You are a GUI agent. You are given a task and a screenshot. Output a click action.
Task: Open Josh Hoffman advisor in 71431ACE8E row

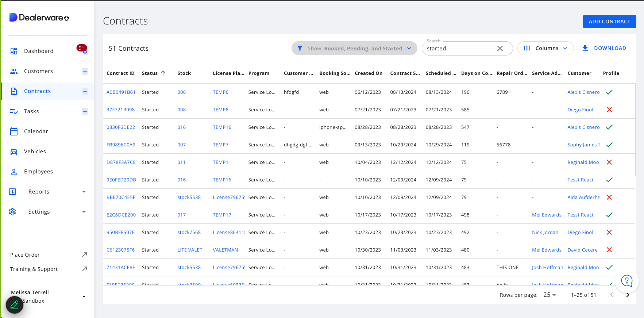click(547, 267)
